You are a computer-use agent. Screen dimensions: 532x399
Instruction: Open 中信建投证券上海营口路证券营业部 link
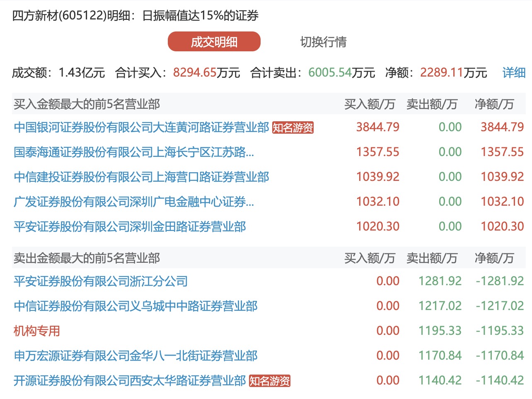point(141,177)
